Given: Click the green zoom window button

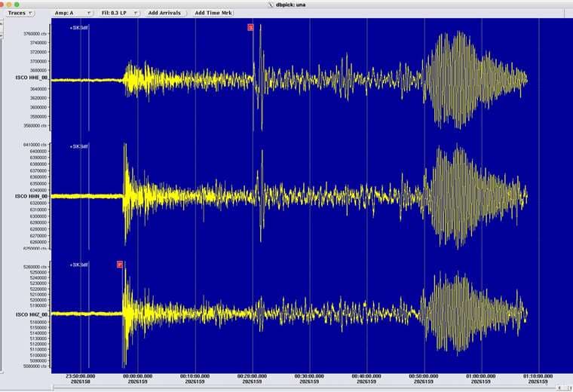Looking at the screenshot, I should point(17,5).
